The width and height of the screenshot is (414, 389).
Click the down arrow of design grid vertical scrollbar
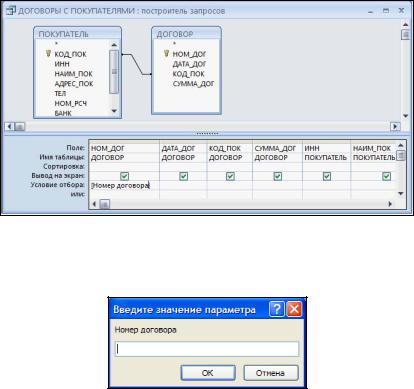(x=401, y=194)
